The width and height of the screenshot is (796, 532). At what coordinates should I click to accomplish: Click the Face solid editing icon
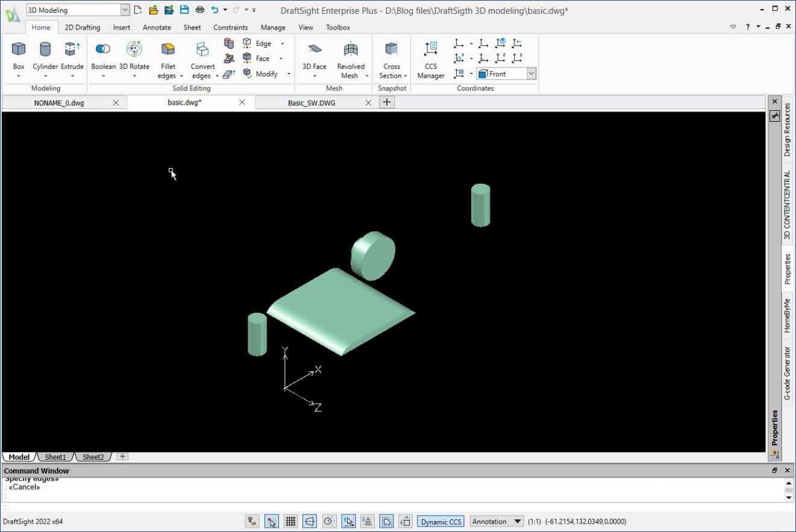(x=247, y=58)
